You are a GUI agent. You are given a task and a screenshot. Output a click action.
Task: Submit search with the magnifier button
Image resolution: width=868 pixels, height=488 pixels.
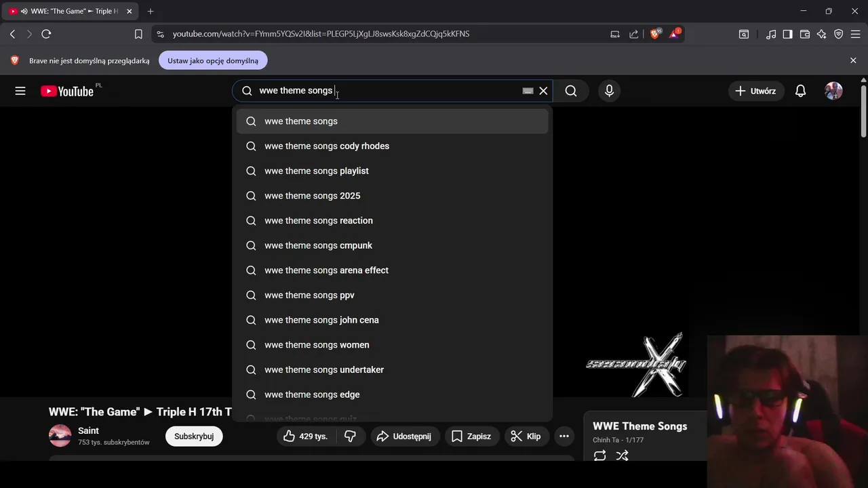tap(571, 91)
